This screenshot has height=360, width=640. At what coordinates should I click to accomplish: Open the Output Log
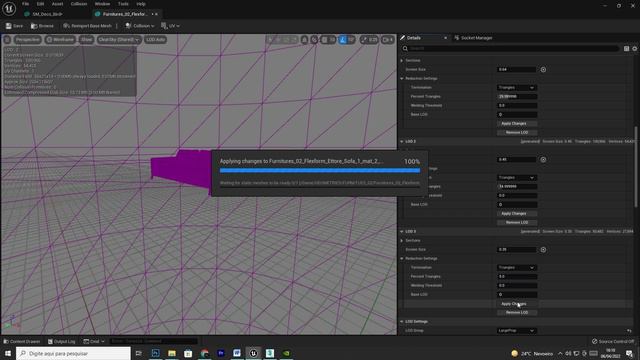62,341
